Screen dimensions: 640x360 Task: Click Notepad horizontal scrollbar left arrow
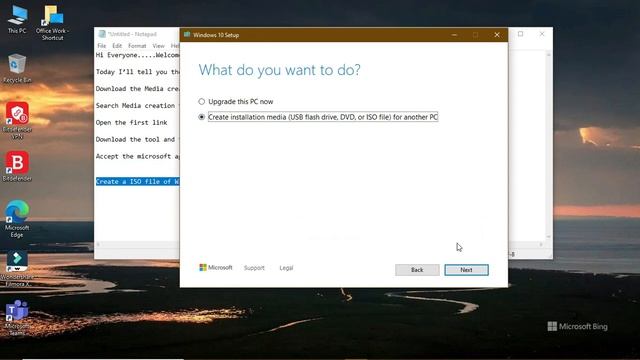coord(98,244)
